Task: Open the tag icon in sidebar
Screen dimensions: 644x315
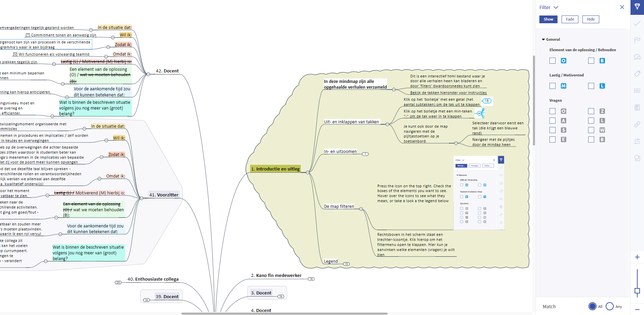Action: [637, 74]
